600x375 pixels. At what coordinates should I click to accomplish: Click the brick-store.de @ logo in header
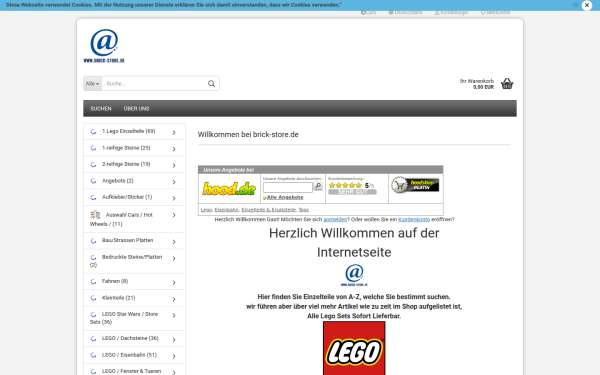coord(104,46)
